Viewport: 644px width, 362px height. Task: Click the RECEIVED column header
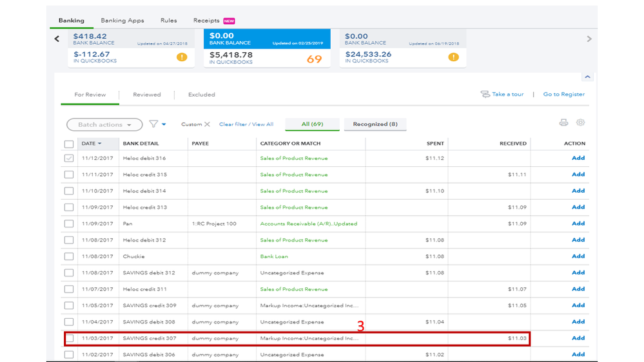pyautogui.click(x=513, y=143)
